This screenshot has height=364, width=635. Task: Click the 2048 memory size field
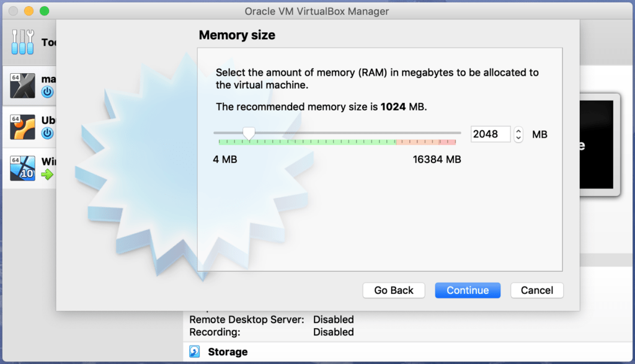tap(491, 134)
